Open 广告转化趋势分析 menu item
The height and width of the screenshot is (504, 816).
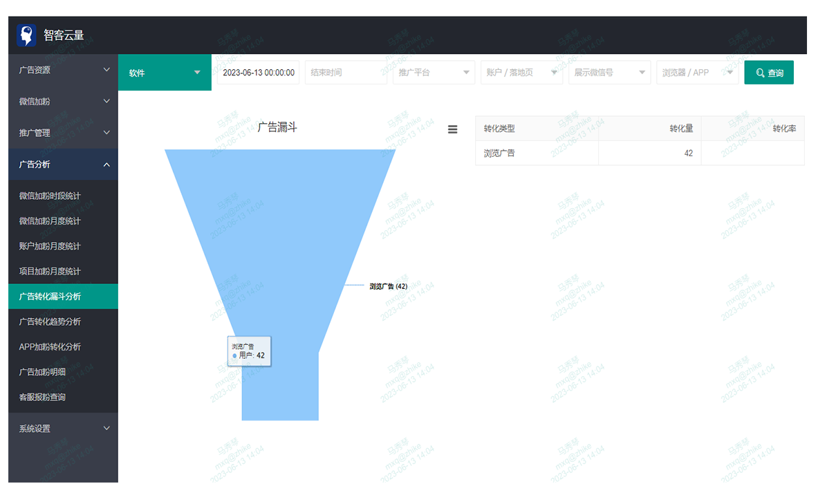pos(50,321)
